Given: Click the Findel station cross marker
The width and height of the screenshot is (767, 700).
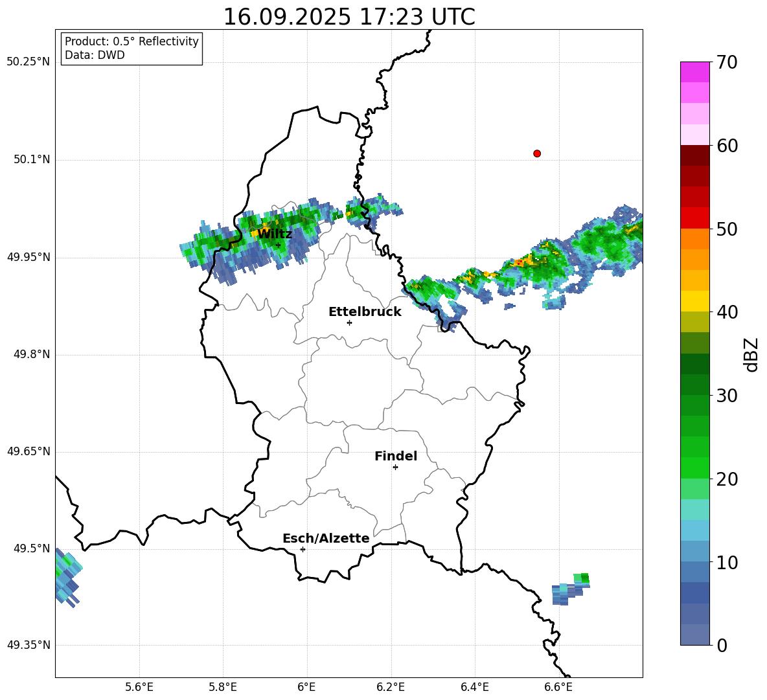Looking at the screenshot, I should [x=395, y=468].
